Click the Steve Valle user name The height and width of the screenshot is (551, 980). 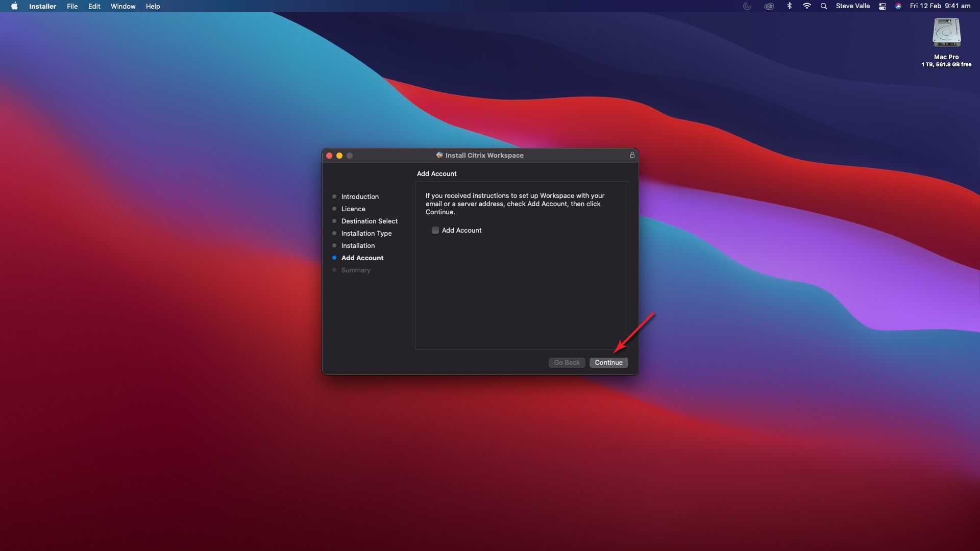pyautogui.click(x=852, y=6)
